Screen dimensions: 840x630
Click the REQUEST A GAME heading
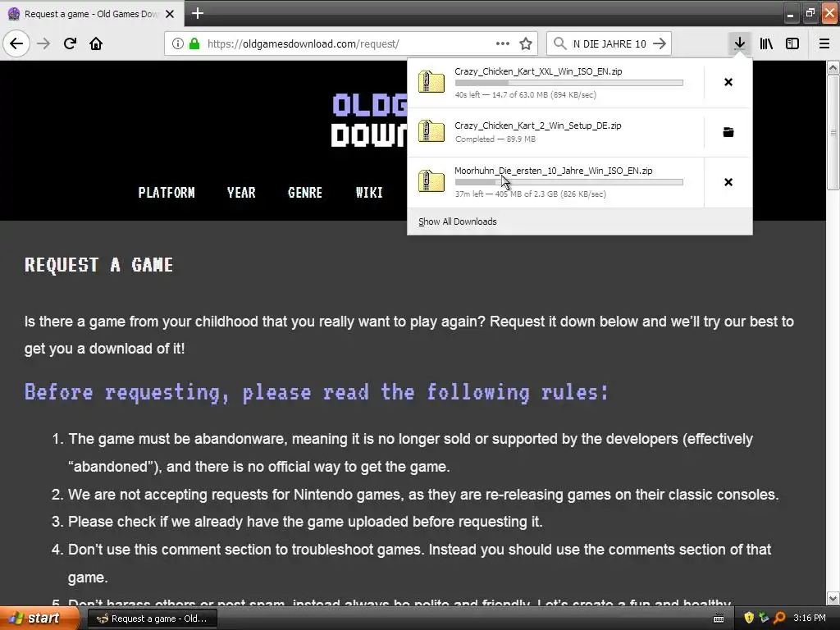(x=99, y=265)
